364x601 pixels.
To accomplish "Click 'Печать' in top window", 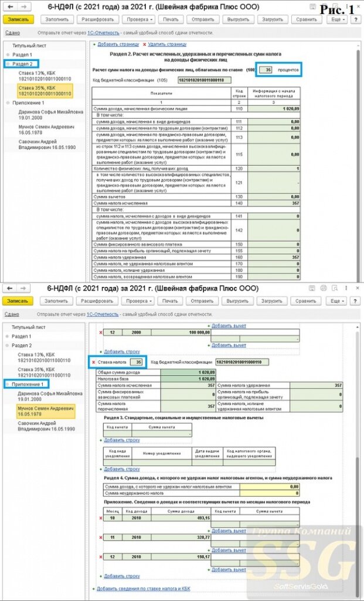I will pyautogui.click(x=171, y=19).
